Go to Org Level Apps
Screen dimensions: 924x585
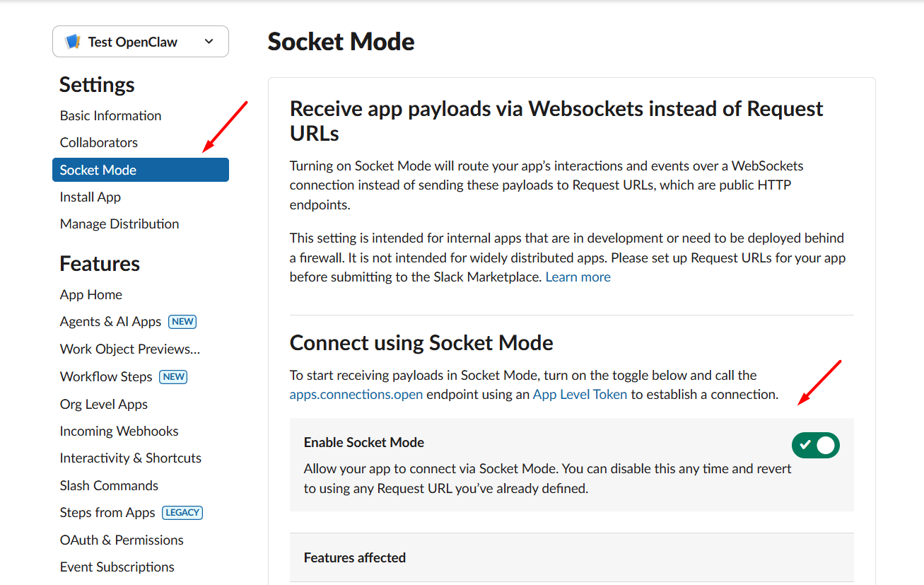104,405
